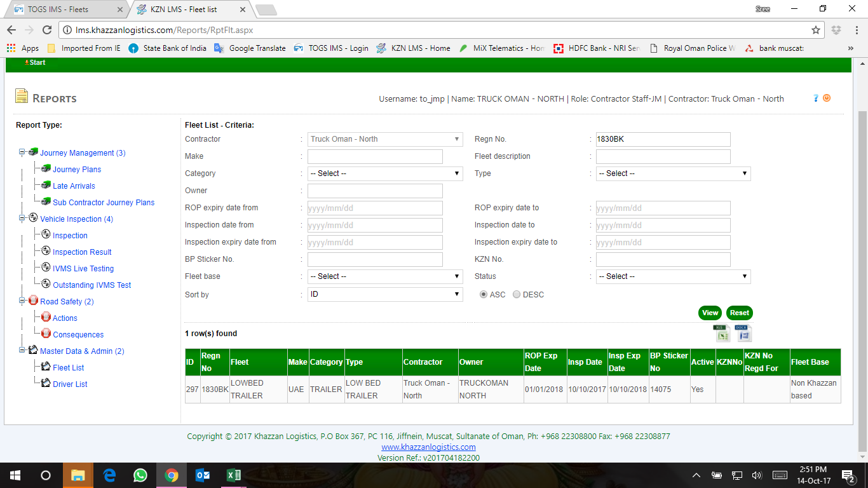Image resolution: width=868 pixels, height=488 pixels.
Task: Select the DESC sort order radio button
Action: tap(517, 295)
